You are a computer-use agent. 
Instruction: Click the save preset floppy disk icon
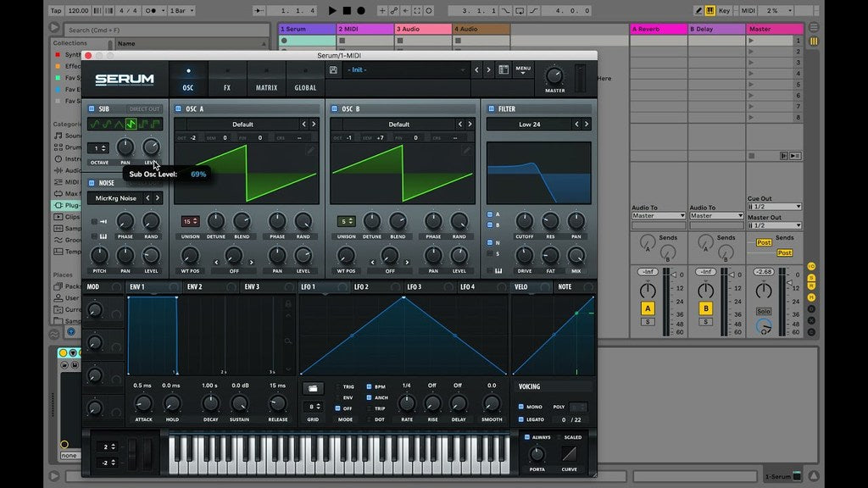tap(333, 70)
